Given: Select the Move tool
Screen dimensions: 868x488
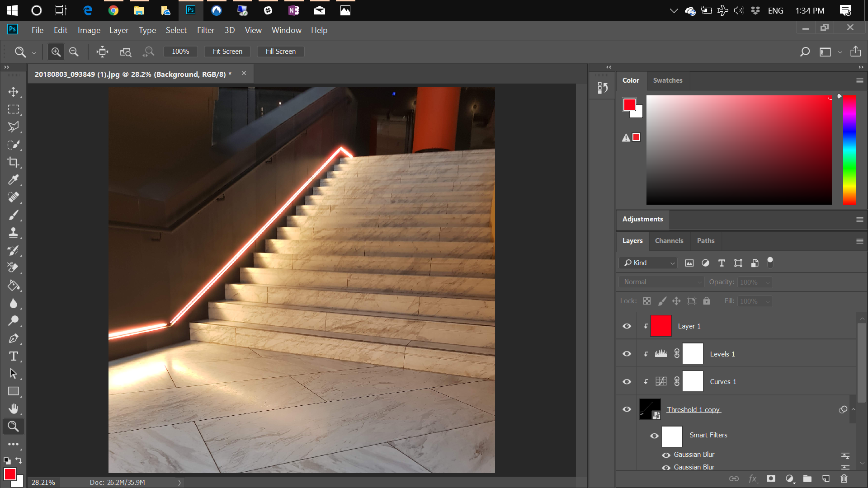Looking at the screenshot, I should [14, 92].
